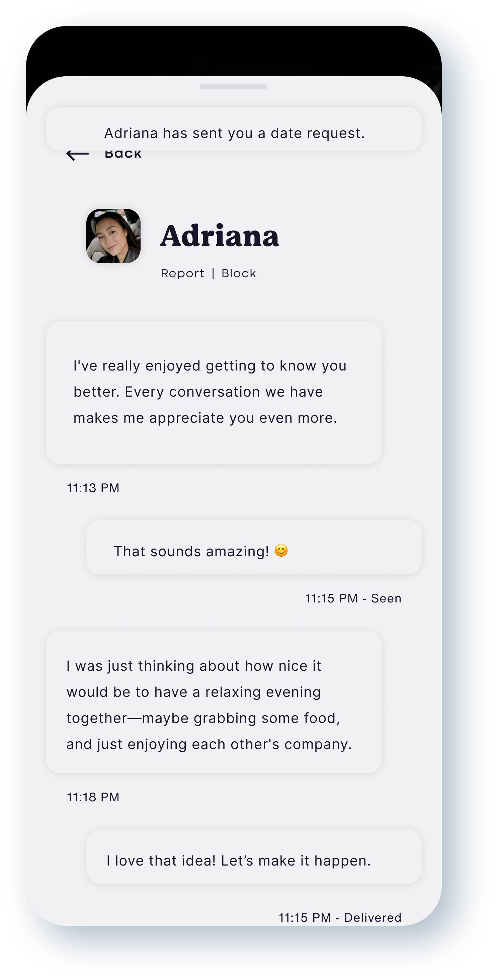Select the 'relaxing evening together' message bubble
The height and width of the screenshot is (980, 496).
214,702
